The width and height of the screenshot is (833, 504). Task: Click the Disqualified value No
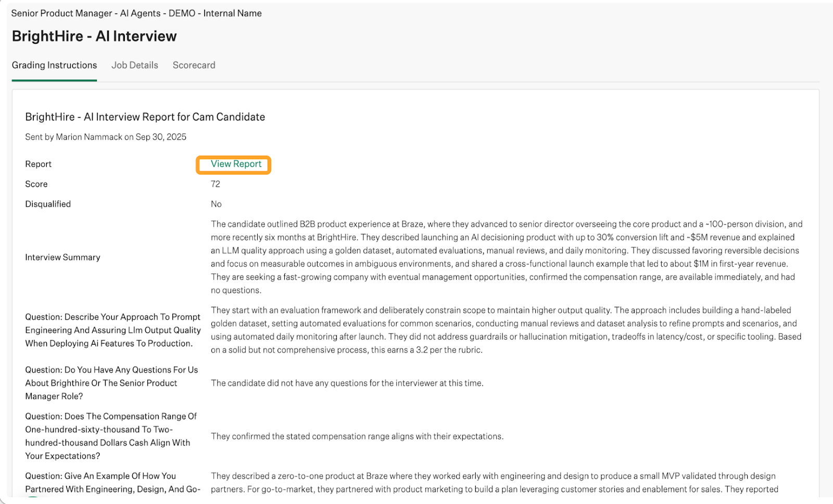click(x=216, y=204)
